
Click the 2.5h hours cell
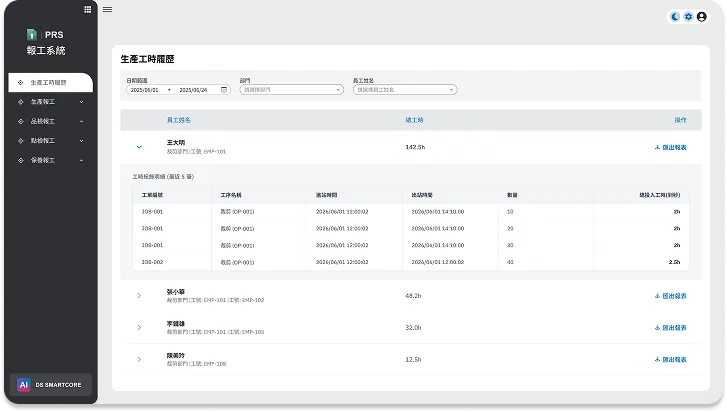(x=675, y=262)
